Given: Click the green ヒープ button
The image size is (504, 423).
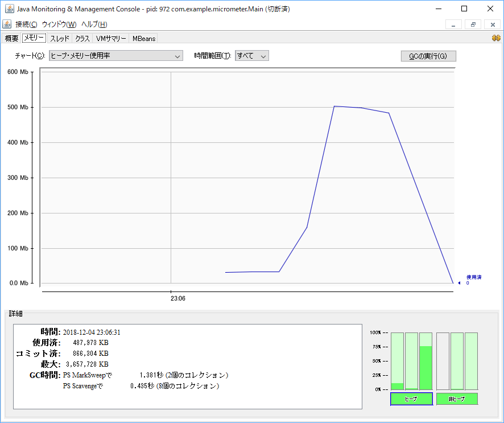Looking at the screenshot, I should [x=411, y=399].
